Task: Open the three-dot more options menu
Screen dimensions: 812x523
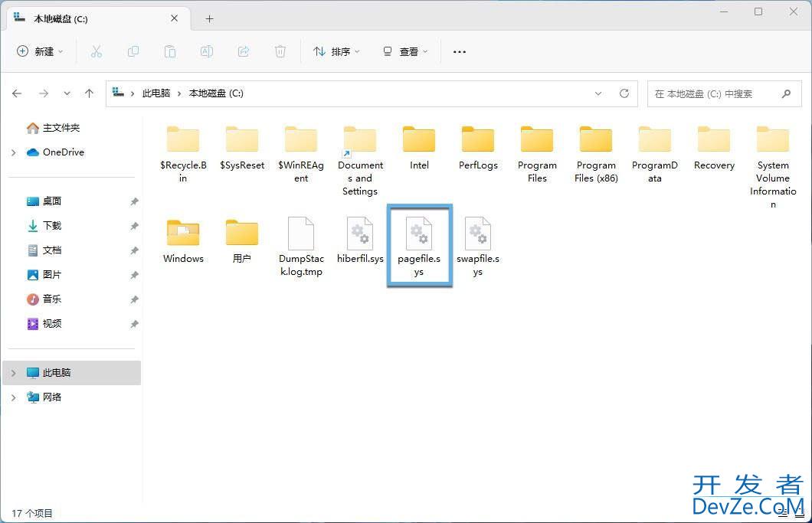Action: pos(460,52)
